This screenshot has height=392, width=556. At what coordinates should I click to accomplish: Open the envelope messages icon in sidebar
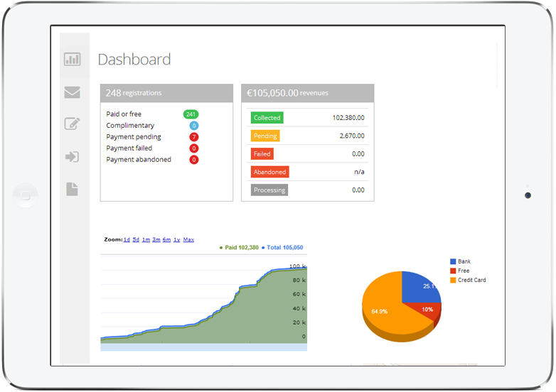point(73,92)
